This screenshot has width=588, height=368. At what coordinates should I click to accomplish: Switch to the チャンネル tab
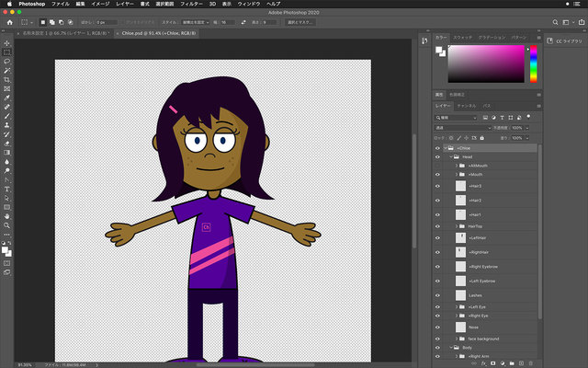(x=466, y=106)
